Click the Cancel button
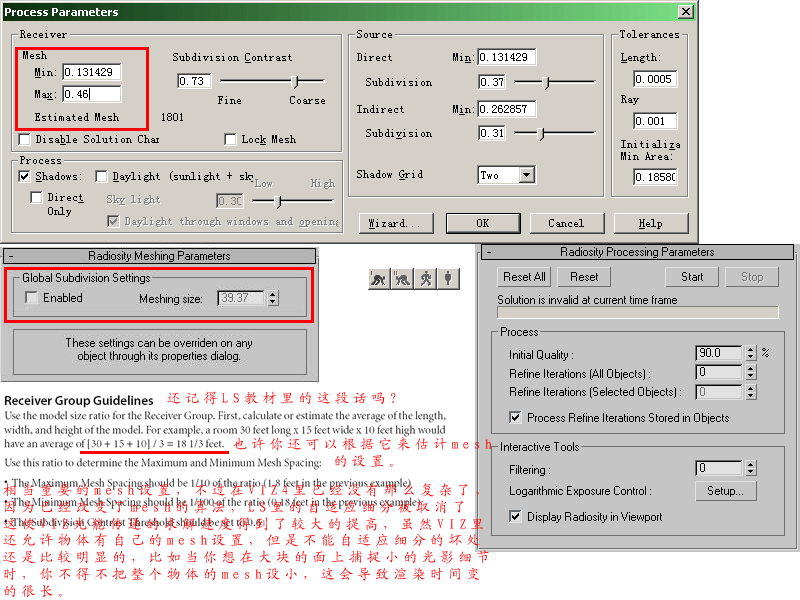Viewport: 800px width, 600px height. click(x=567, y=223)
